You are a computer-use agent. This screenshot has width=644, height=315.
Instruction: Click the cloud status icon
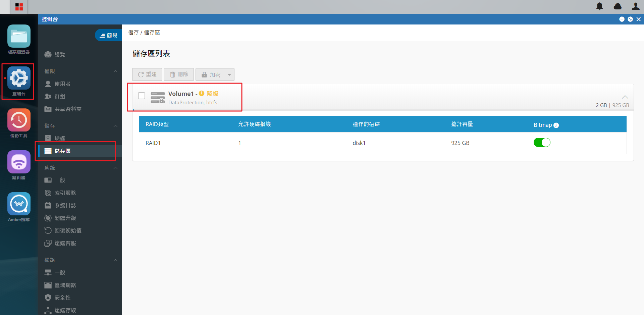618,6
